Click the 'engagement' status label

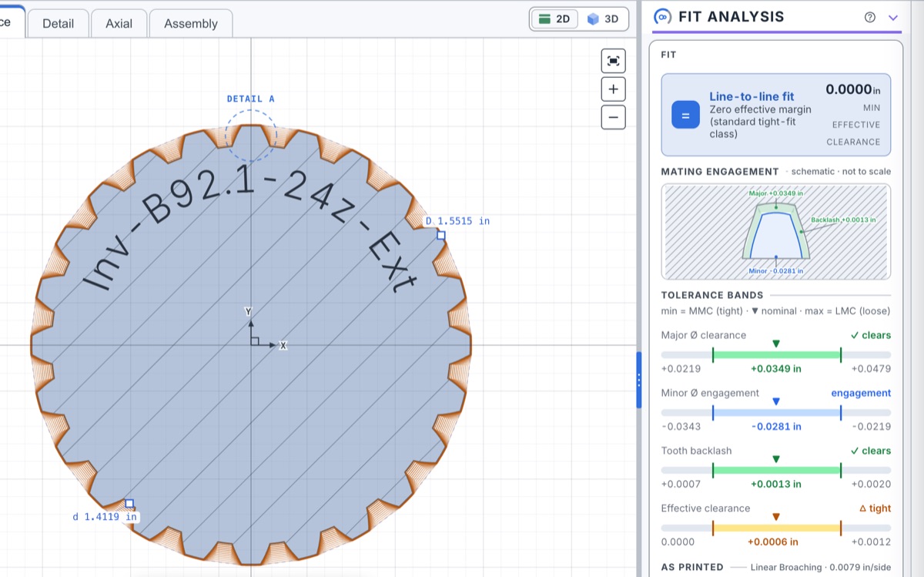click(x=861, y=393)
